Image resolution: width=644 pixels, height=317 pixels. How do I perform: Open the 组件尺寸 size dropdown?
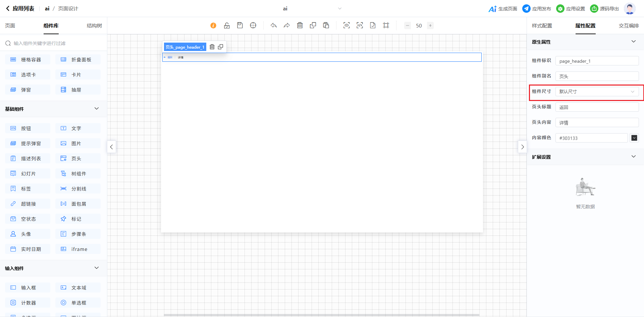tap(597, 92)
